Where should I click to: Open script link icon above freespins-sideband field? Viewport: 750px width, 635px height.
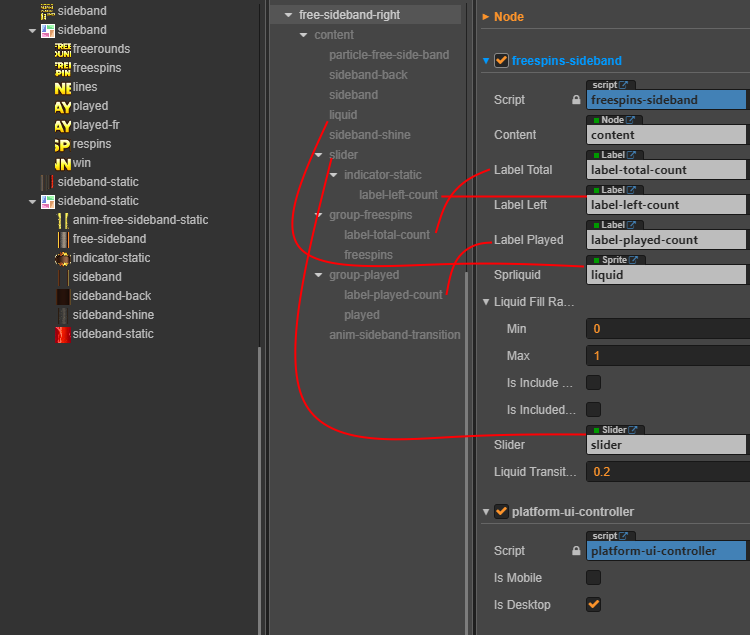pos(623,85)
